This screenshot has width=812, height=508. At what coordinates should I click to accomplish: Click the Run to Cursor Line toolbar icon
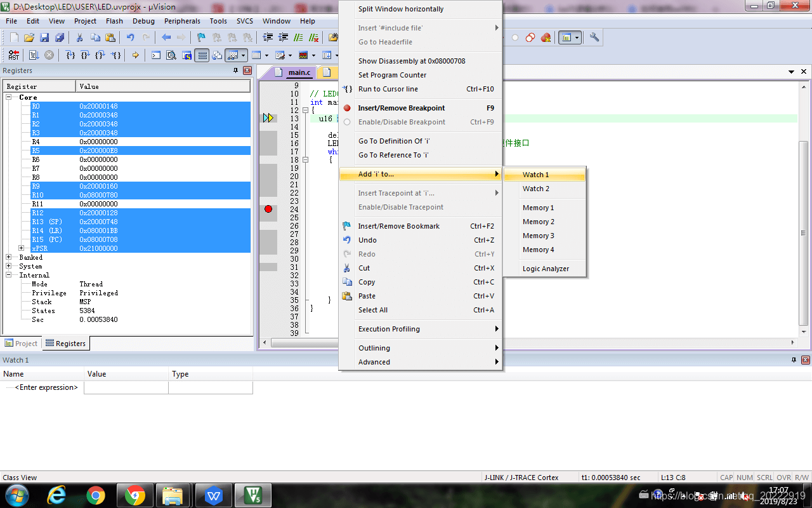[x=115, y=55]
